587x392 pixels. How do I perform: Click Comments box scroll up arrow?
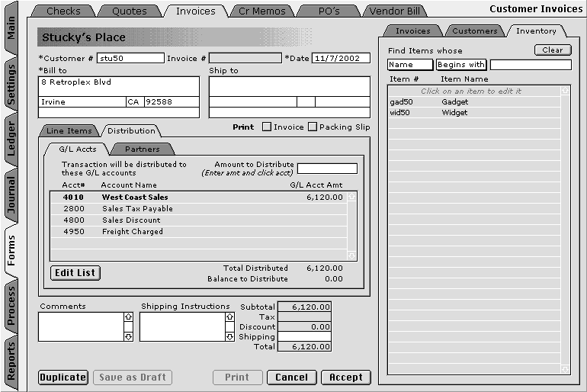(128, 317)
